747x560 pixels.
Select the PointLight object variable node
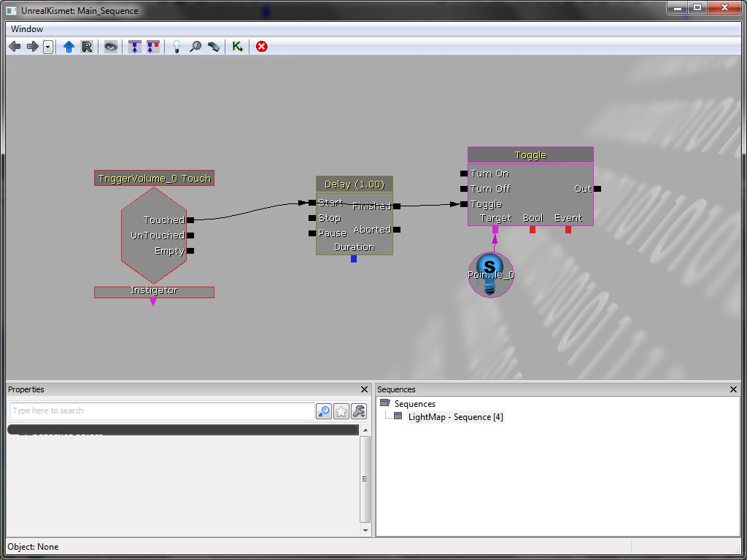click(x=491, y=275)
